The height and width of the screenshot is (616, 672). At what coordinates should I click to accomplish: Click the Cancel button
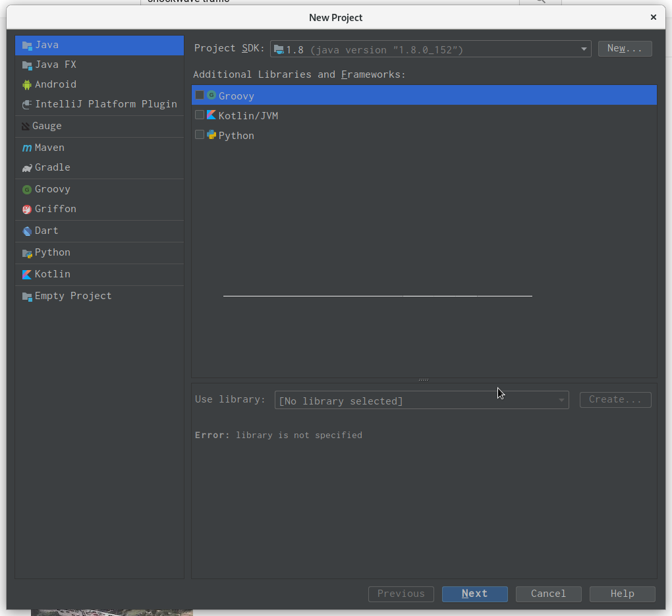tap(549, 594)
